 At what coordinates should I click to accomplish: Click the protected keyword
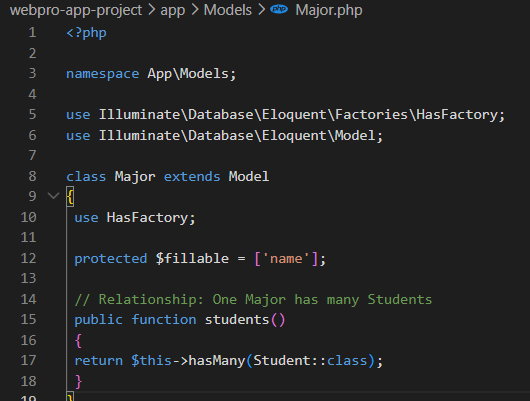coord(111,259)
